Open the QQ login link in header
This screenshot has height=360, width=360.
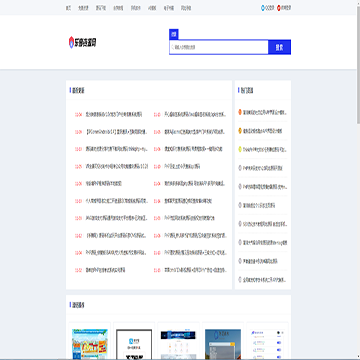point(267,8)
